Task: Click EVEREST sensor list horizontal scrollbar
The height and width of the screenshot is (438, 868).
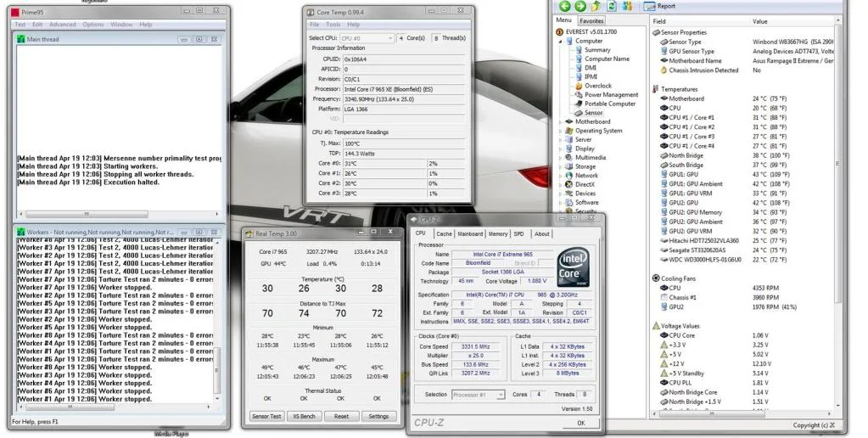Action: (x=742, y=413)
